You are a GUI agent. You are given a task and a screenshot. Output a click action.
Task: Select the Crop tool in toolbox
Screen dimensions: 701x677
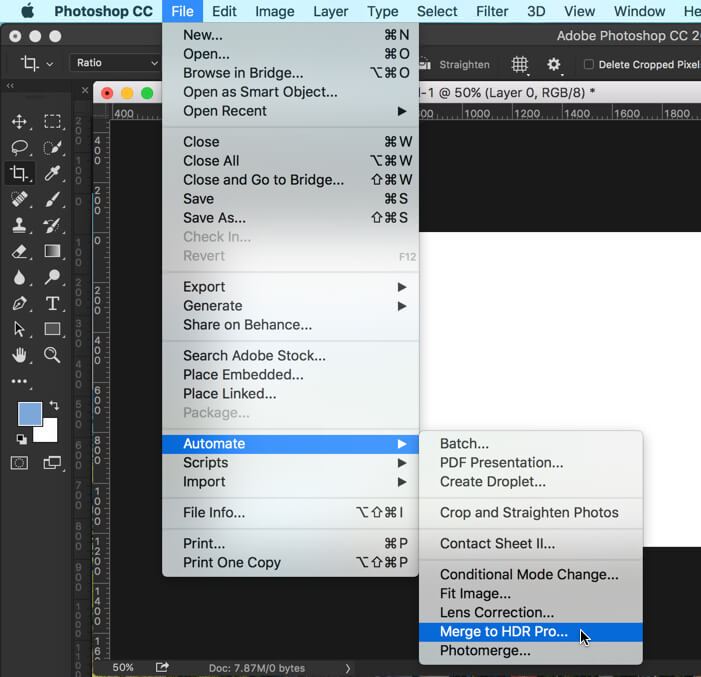19,173
